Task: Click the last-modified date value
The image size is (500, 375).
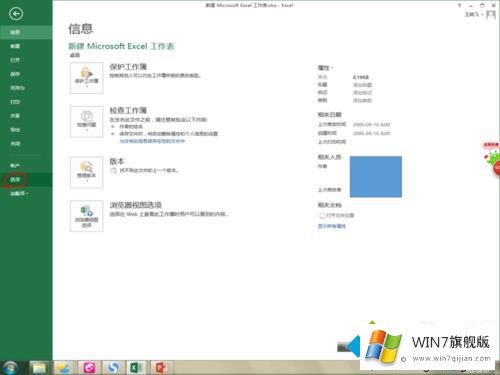Action: point(371,124)
